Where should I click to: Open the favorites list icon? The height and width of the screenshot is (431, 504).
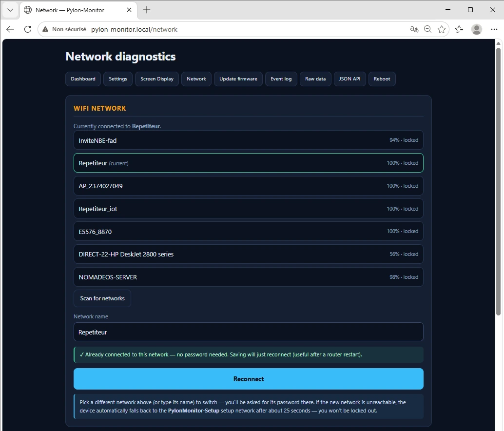[x=459, y=29]
